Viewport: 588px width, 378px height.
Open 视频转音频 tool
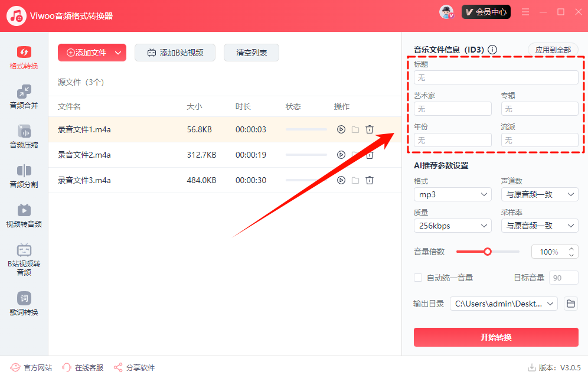coord(24,216)
